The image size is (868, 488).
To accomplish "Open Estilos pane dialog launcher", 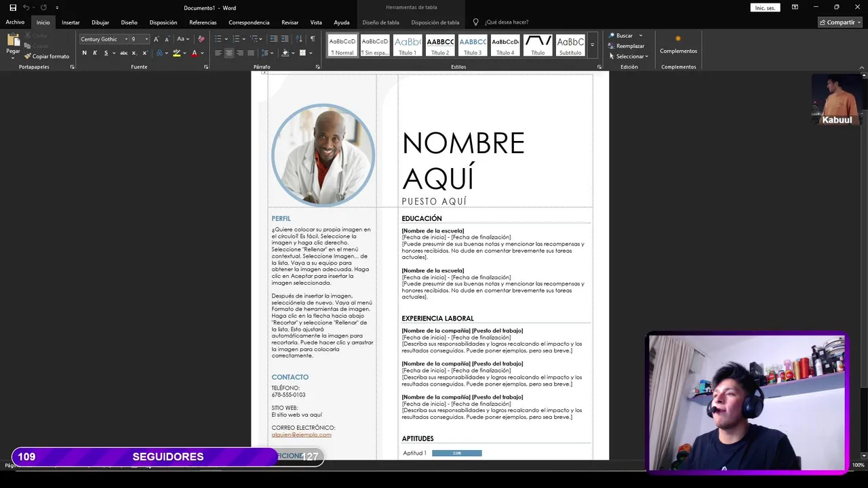I will (599, 67).
